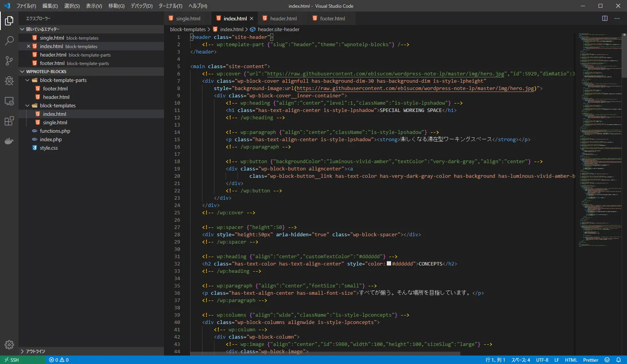Click the Prettier status bar button
This screenshot has width=627, height=364.
(x=590, y=360)
